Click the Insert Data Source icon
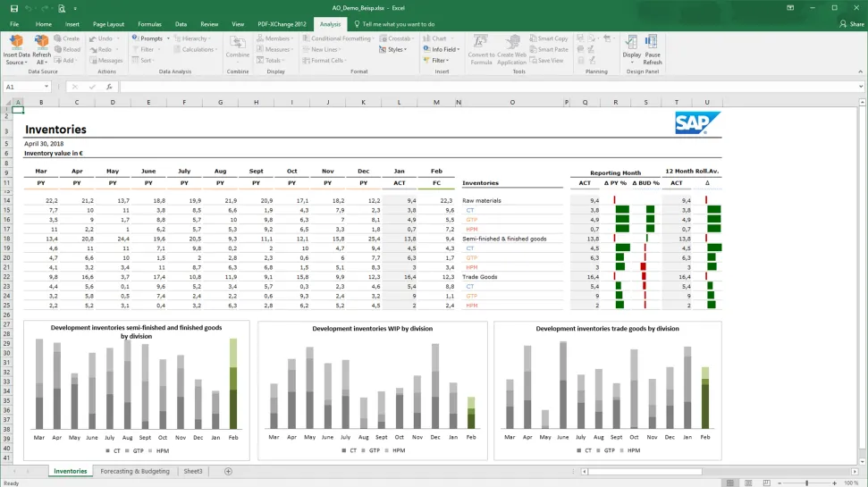The image size is (868, 487). click(17, 43)
